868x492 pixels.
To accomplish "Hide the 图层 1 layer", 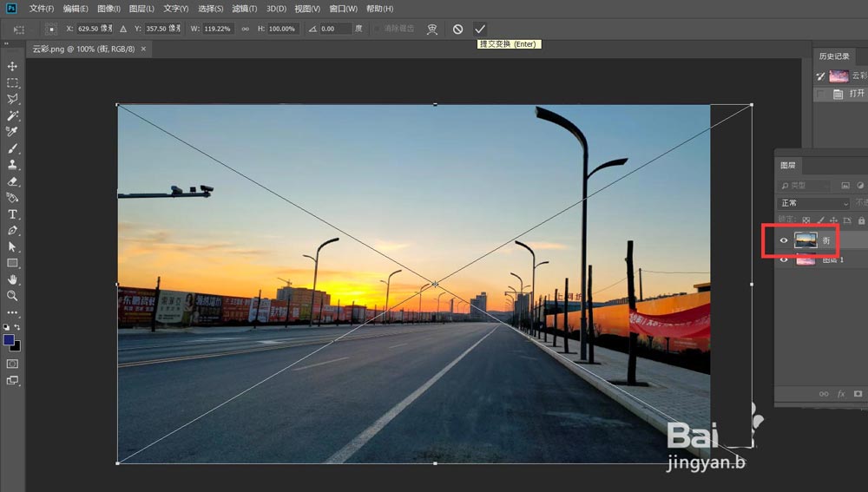I will pos(784,259).
